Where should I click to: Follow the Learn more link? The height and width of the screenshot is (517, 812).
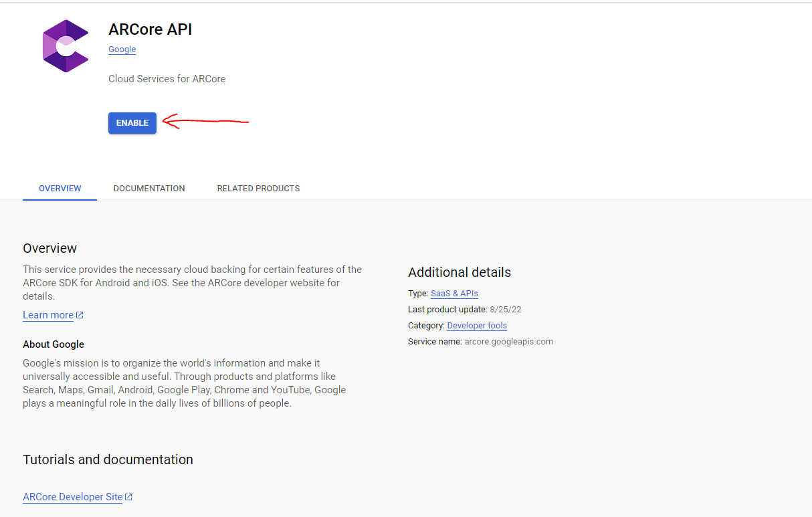coord(48,315)
